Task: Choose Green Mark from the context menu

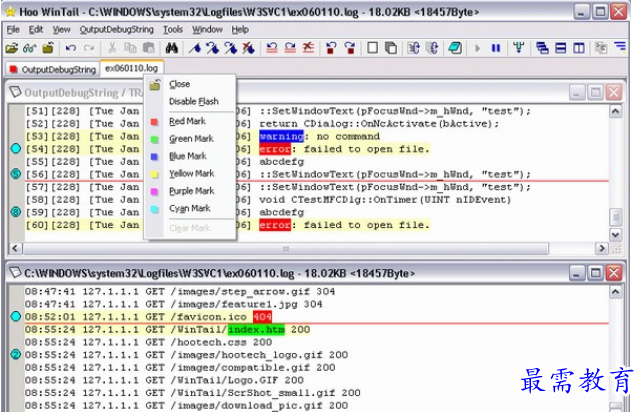Action: (x=190, y=139)
